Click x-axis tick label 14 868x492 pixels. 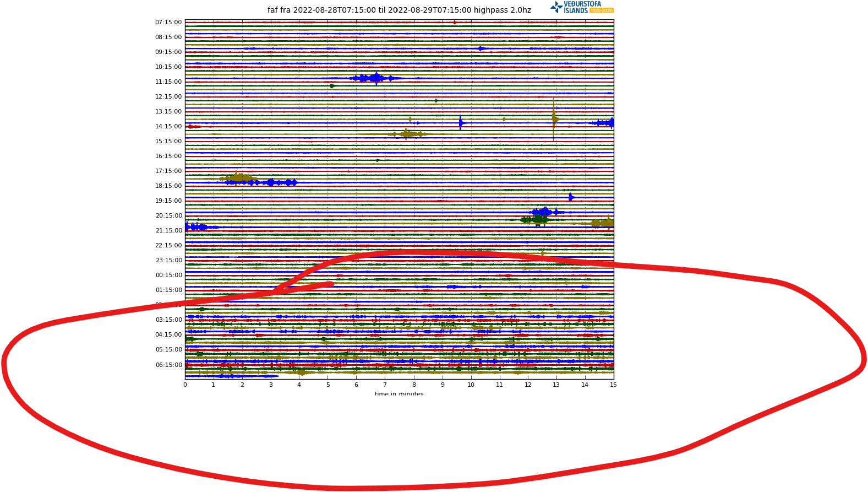pyautogui.click(x=585, y=385)
